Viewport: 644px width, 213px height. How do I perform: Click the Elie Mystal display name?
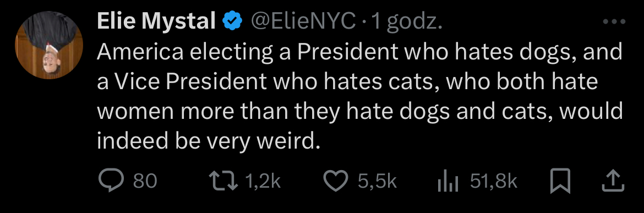coord(156,21)
